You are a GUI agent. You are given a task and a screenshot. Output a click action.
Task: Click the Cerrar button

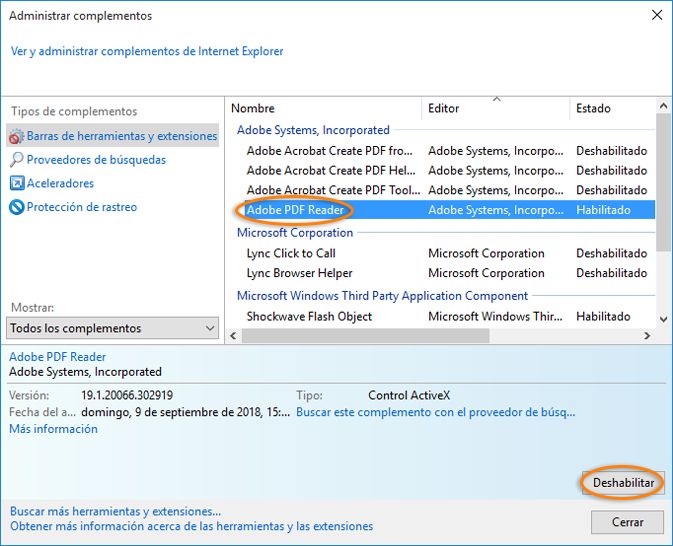627,522
